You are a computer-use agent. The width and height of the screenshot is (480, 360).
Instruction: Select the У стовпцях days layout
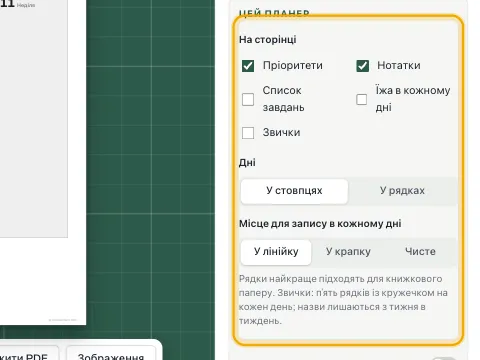294,191
